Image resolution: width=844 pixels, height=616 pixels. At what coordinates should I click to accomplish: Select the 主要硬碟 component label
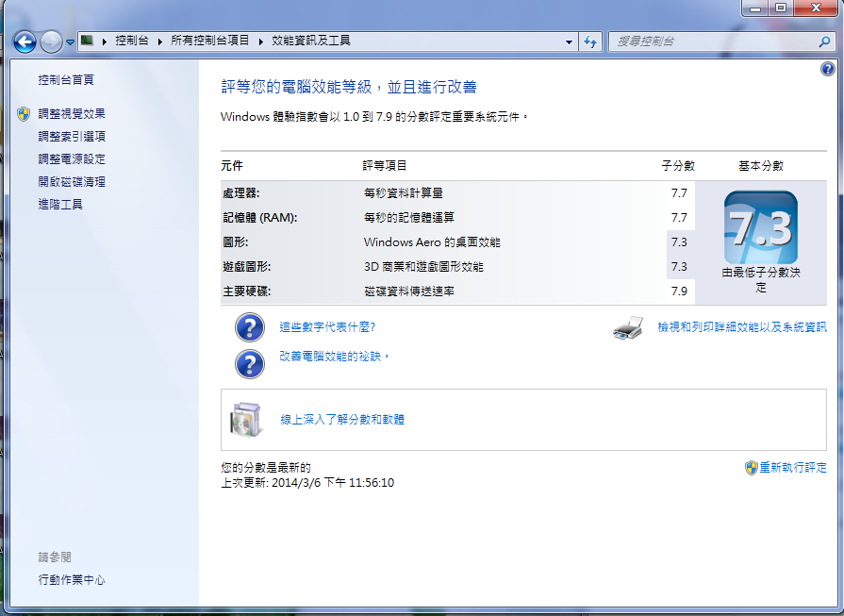point(246,291)
